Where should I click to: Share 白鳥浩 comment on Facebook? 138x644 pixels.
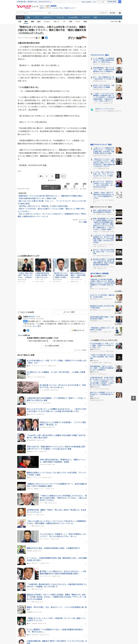(x=28, y=330)
